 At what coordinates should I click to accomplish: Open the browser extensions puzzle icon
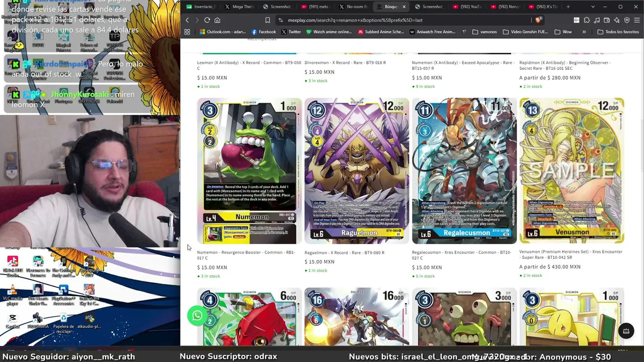(587, 20)
